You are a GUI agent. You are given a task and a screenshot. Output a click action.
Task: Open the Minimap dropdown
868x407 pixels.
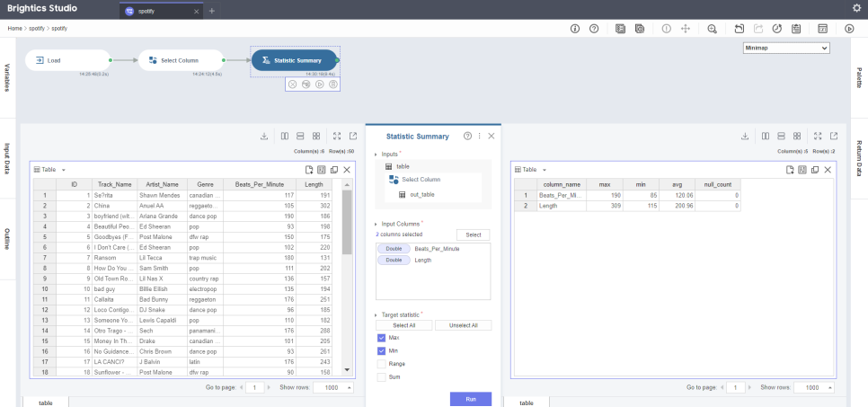(786, 49)
